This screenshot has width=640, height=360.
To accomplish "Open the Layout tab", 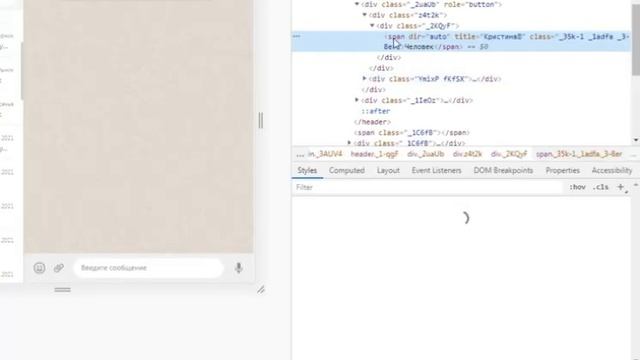I will [388, 170].
